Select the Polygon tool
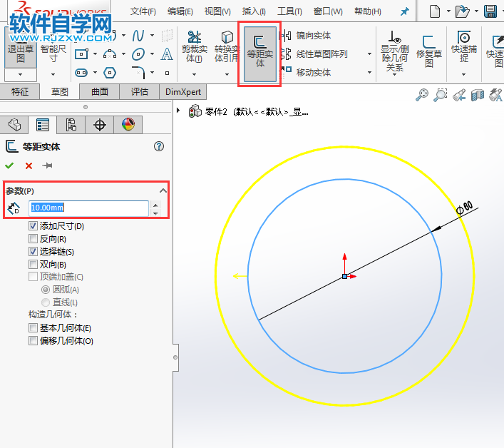Image resolution: width=504 pixels, height=448 pixels. 110,73
